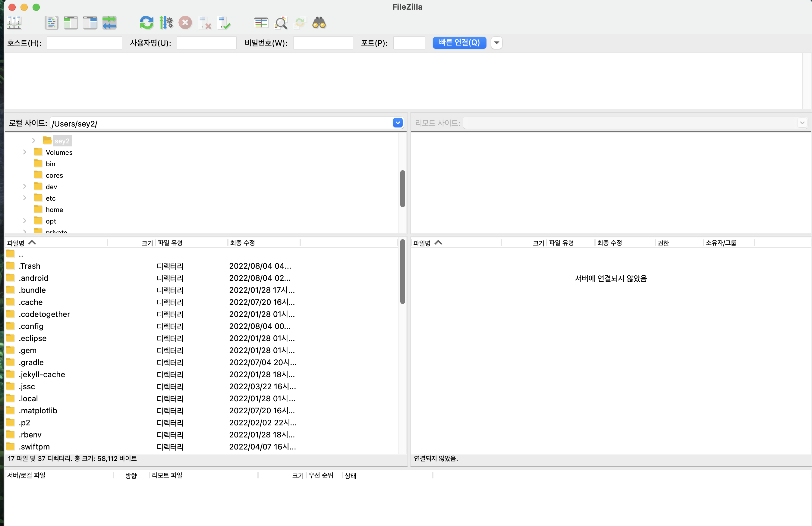This screenshot has height=526, width=812.
Task: Expand the etc folder tree
Action: tap(24, 198)
